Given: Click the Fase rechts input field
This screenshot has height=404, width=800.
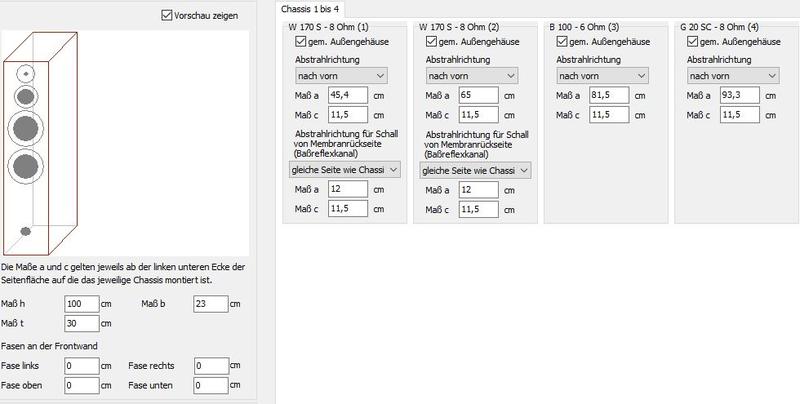Looking at the screenshot, I should [x=210, y=366].
